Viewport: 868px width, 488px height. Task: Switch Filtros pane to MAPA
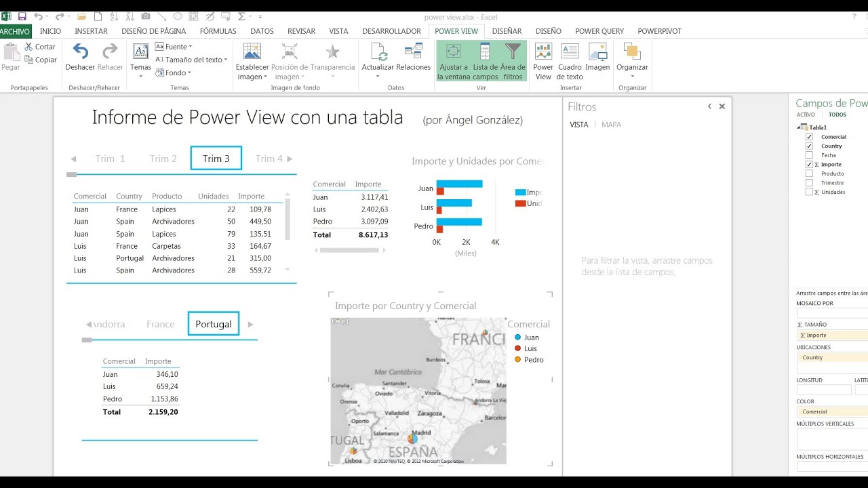pyautogui.click(x=611, y=125)
